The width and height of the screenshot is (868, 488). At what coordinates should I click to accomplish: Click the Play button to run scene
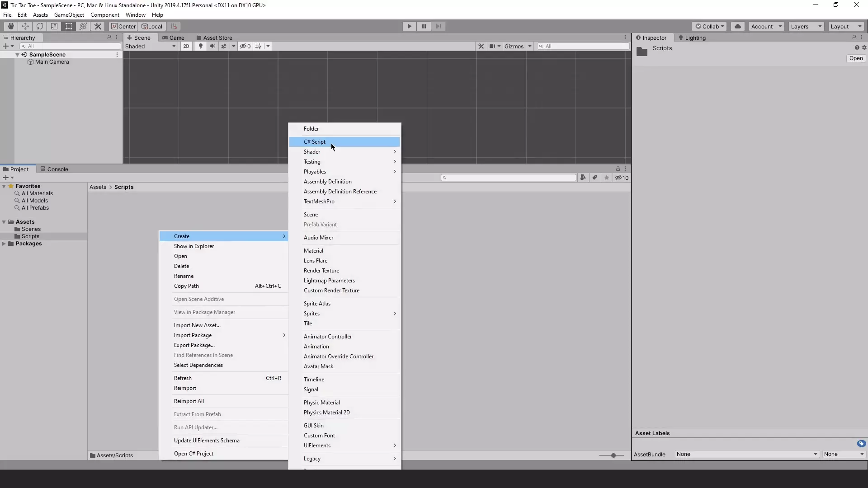click(410, 26)
